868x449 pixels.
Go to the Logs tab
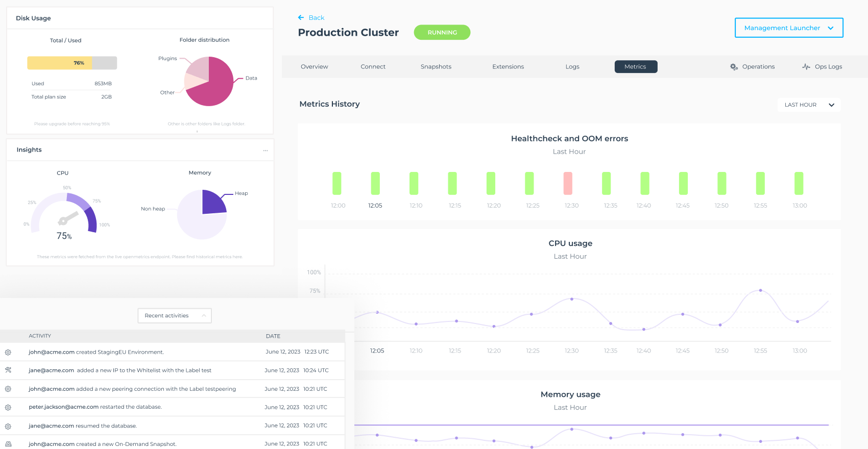point(572,67)
